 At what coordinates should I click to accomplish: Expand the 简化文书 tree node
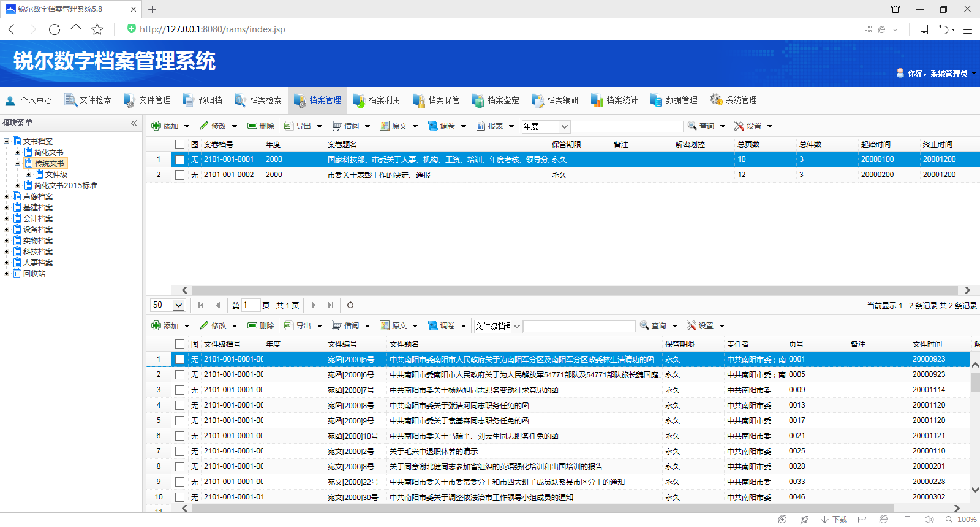tap(18, 153)
